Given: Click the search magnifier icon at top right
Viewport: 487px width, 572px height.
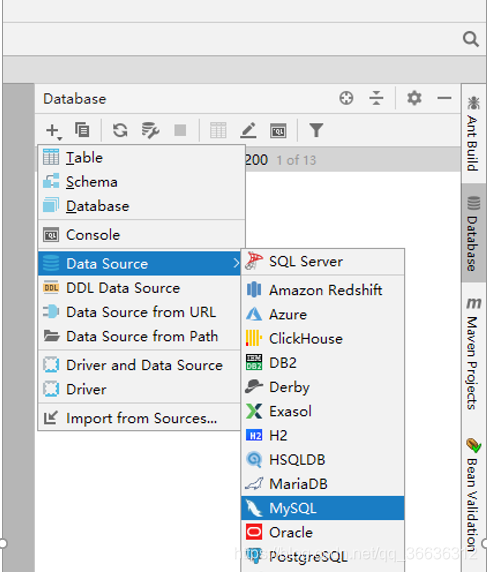Looking at the screenshot, I should (471, 38).
